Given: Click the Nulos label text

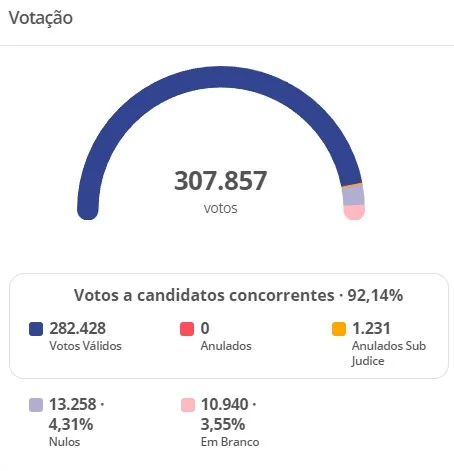Looking at the screenshot, I should 65,442.
